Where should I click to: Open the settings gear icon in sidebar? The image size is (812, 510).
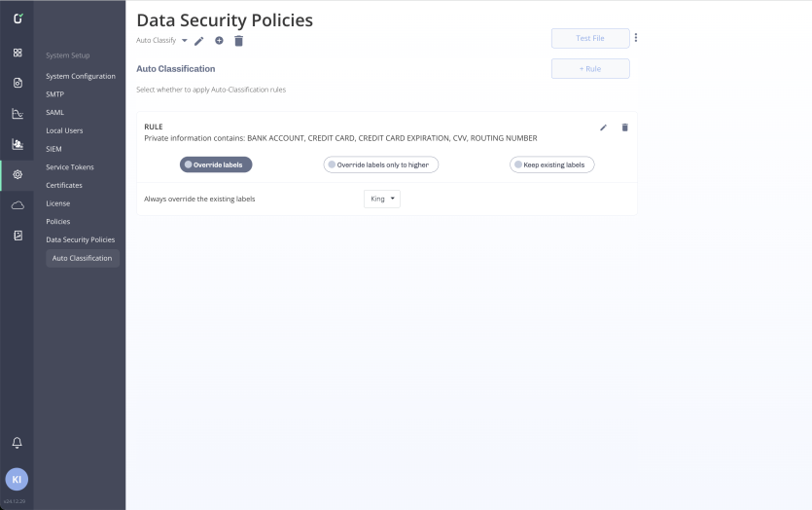18,174
